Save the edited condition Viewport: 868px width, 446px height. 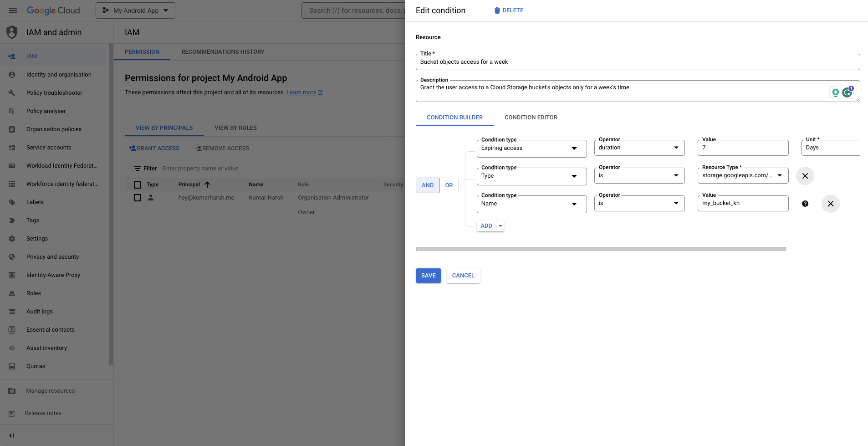428,275
